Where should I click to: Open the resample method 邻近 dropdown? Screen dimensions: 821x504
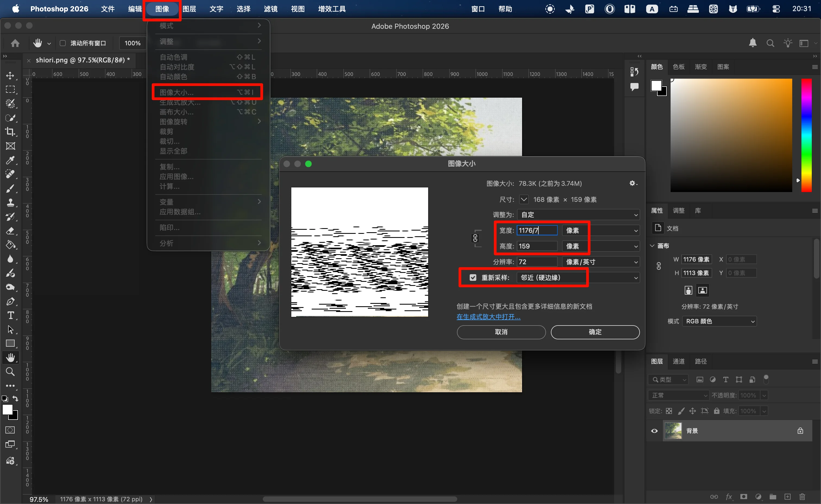pyautogui.click(x=578, y=278)
